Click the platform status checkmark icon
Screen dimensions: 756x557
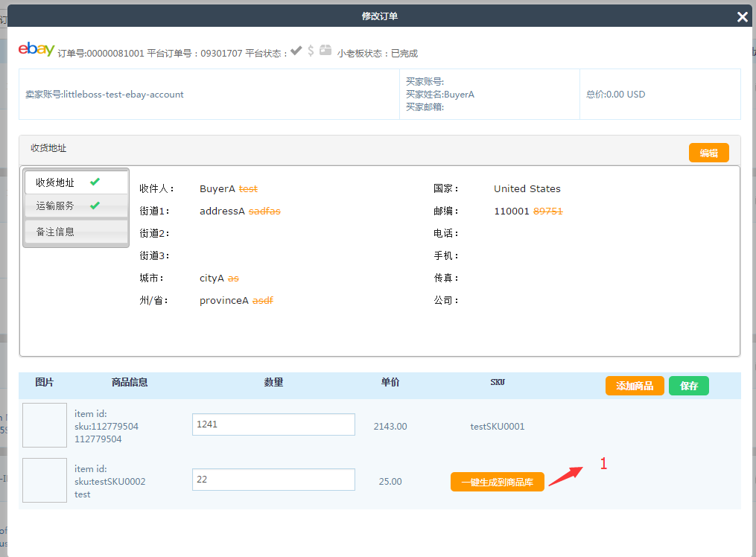296,51
